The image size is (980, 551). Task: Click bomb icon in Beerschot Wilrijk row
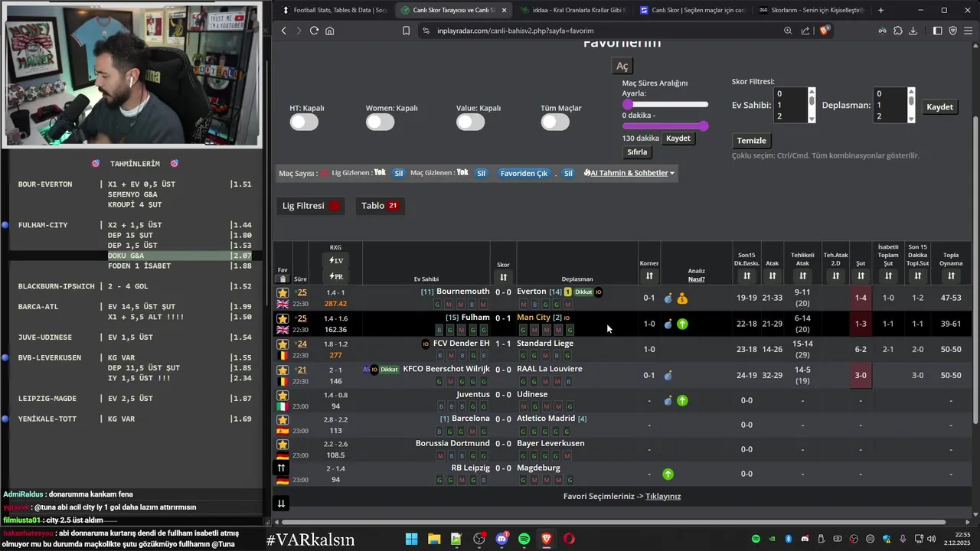[668, 376]
